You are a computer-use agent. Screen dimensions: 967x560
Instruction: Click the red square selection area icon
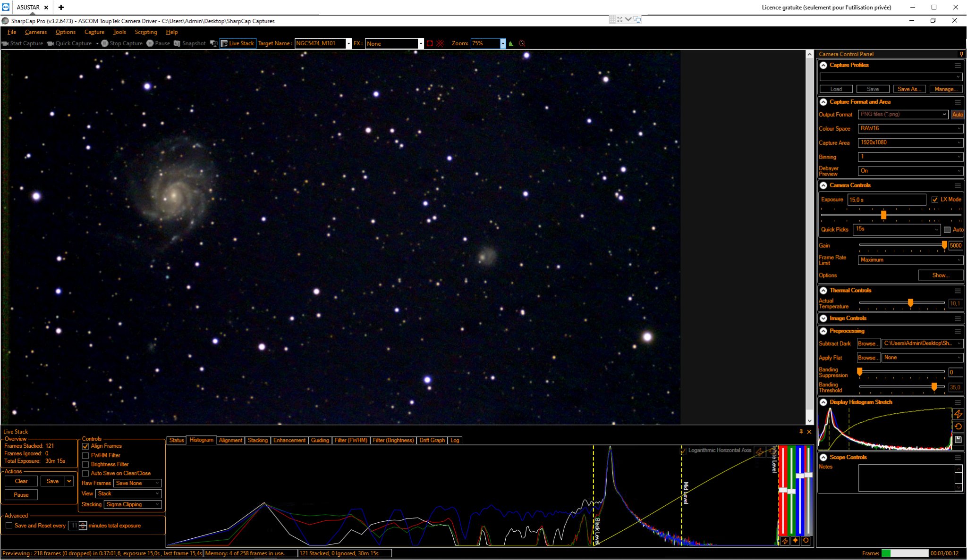point(430,43)
